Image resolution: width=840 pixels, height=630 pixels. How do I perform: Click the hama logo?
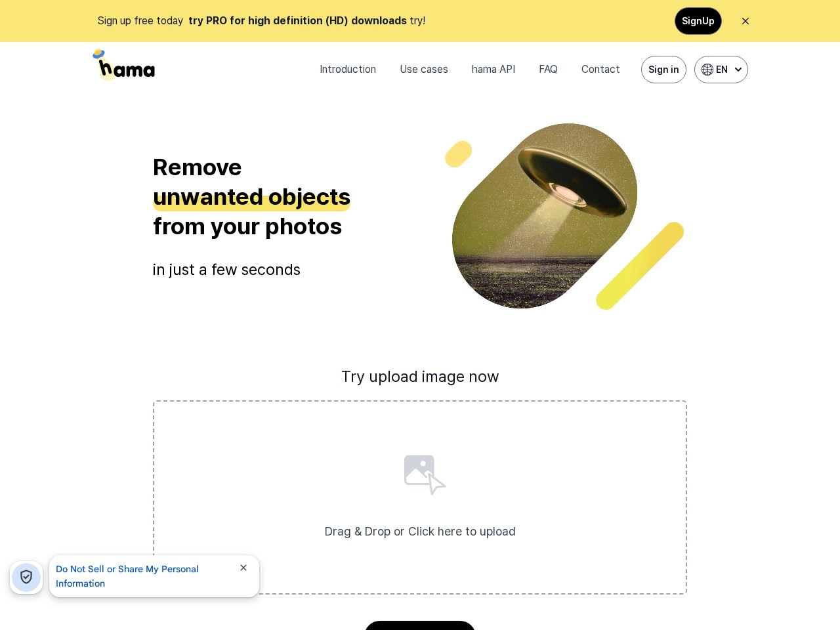pos(124,65)
